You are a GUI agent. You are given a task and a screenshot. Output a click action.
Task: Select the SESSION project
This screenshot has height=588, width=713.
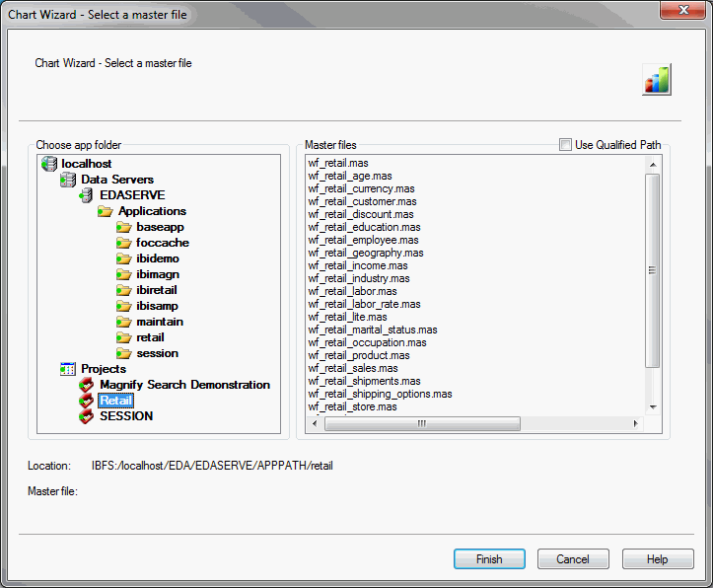(126, 416)
